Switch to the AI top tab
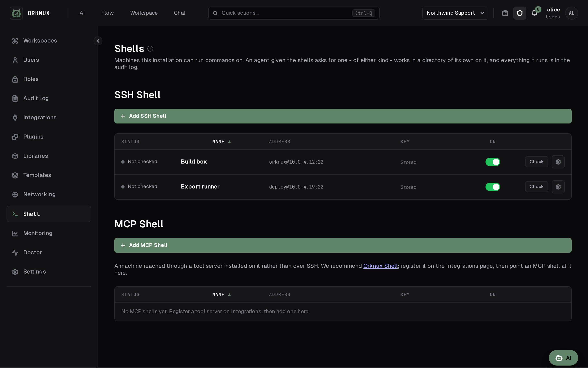Viewport: 588px width, 368px height. [82, 13]
